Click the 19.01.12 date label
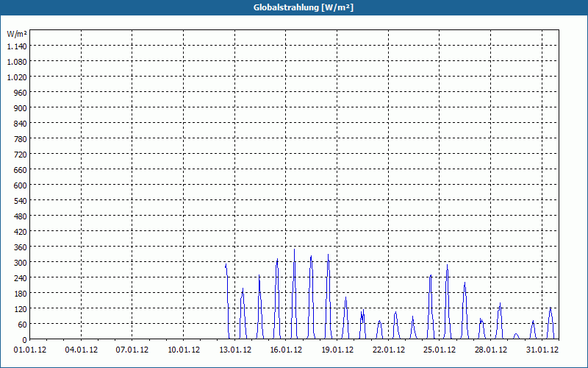Image resolution: width=588 pixels, height=368 pixels. pos(337,350)
